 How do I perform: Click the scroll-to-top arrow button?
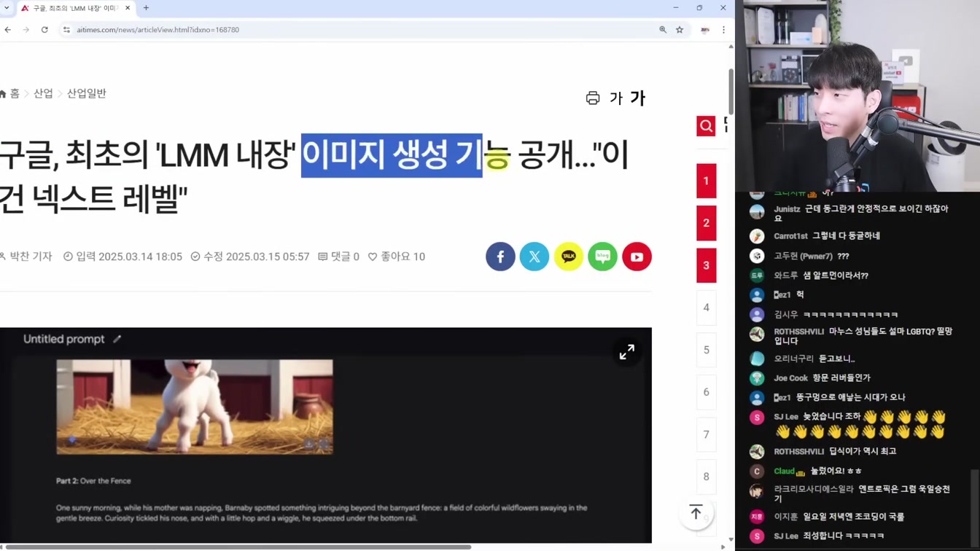(x=696, y=512)
